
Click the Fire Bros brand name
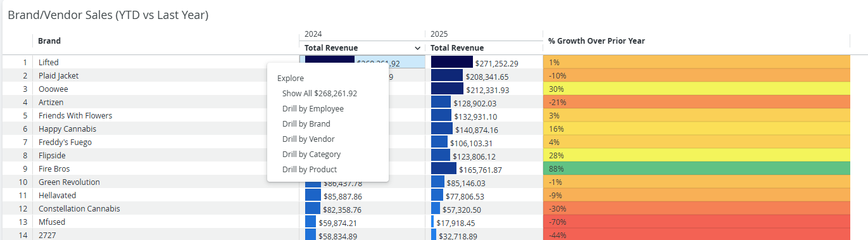pyautogui.click(x=54, y=169)
